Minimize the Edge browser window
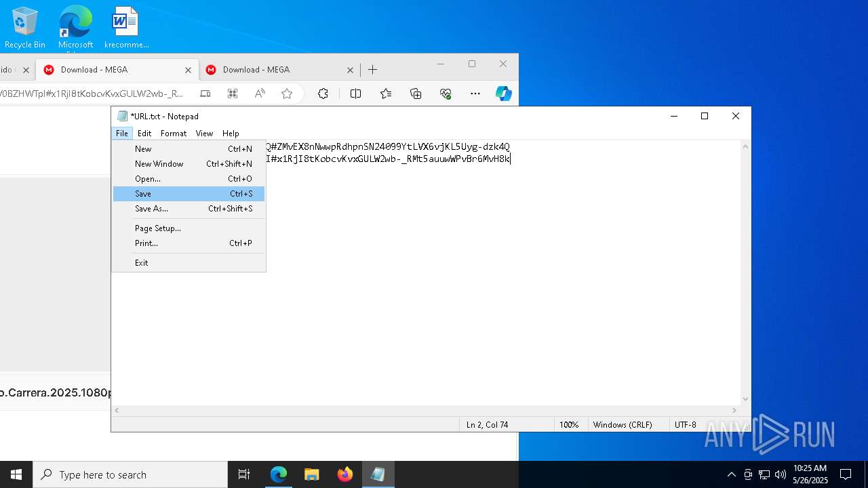Screen dimensions: 868x488 click(x=441, y=64)
